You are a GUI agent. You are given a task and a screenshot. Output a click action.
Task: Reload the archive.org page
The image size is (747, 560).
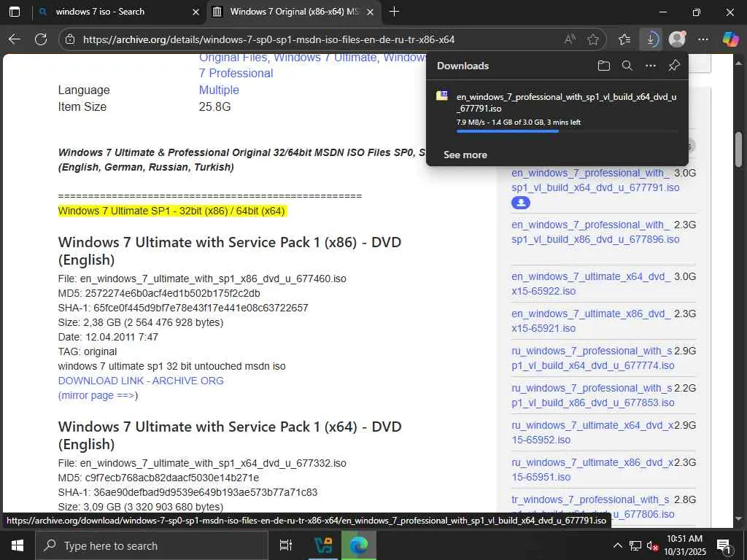coord(41,39)
